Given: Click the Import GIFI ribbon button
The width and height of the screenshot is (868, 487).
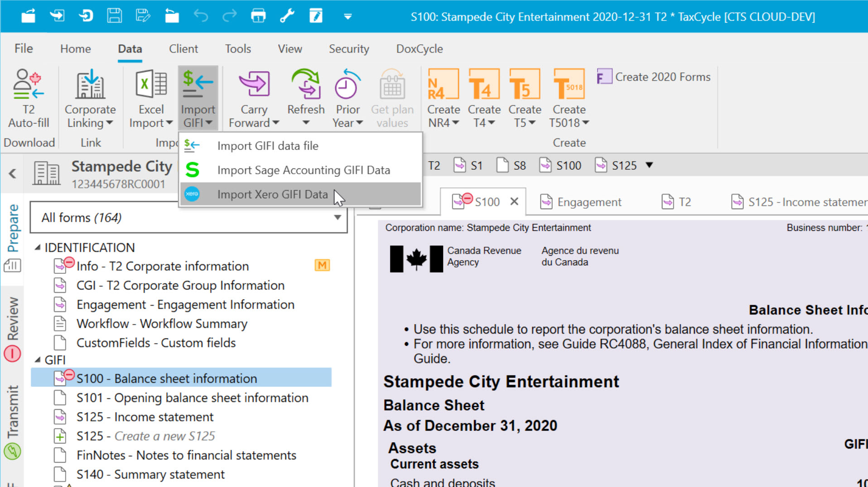Looking at the screenshot, I should [x=198, y=98].
